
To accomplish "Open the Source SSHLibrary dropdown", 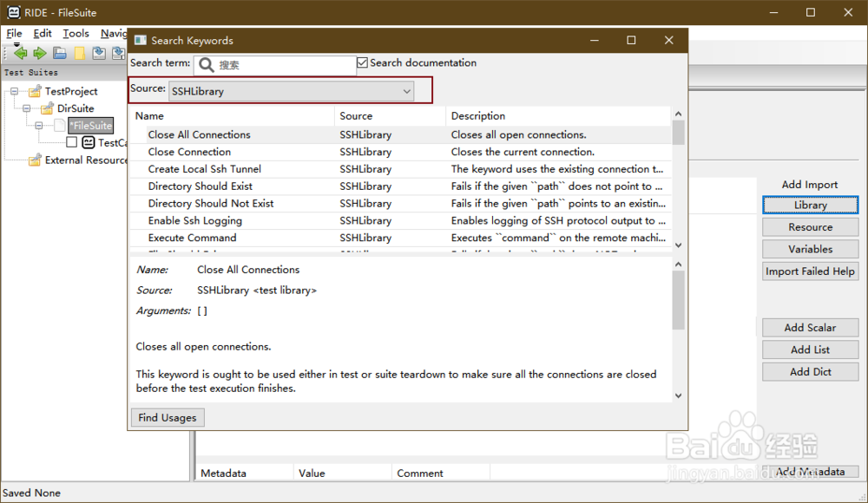I will point(291,91).
